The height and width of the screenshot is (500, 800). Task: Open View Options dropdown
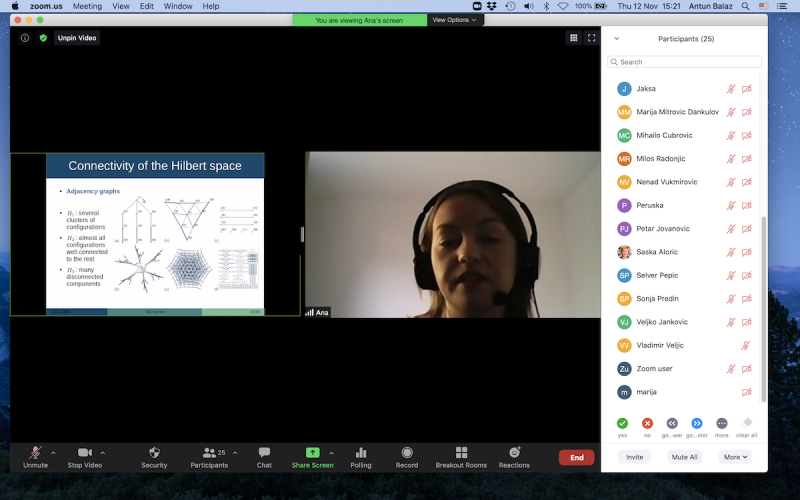click(455, 20)
